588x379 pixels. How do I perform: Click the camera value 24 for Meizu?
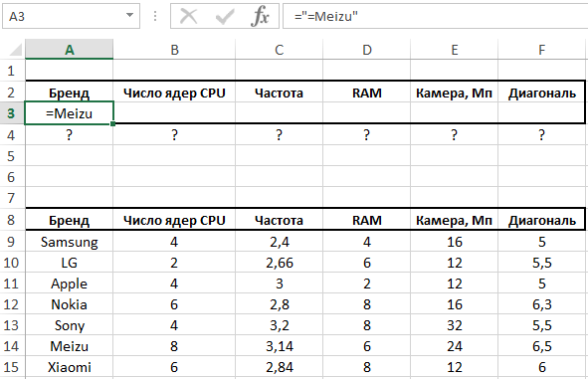454,346
